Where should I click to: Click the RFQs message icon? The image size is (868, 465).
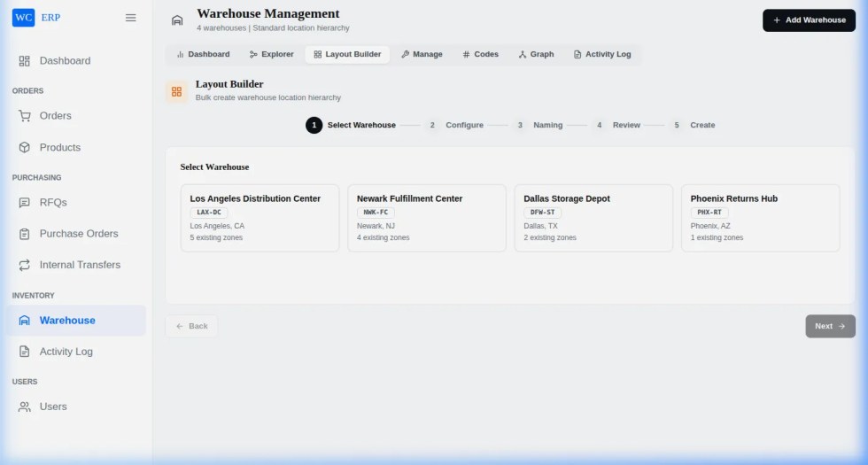(25, 203)
